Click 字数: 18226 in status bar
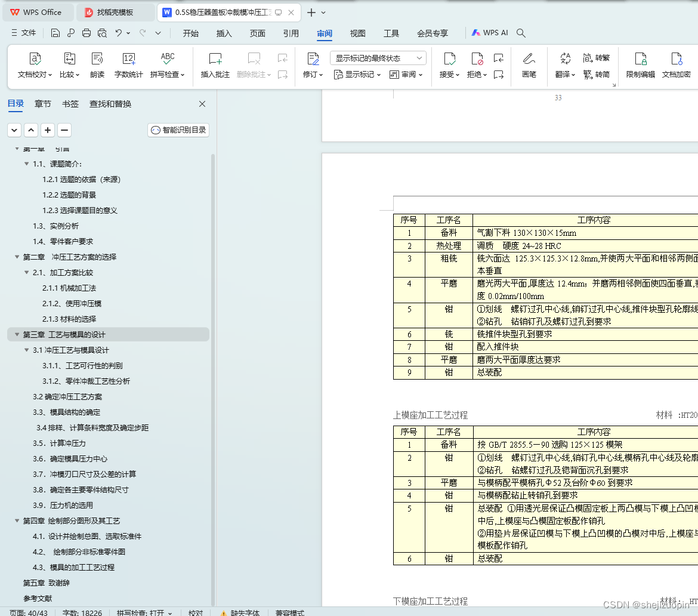This screenshot has height=616, width=698. (82, 612)
